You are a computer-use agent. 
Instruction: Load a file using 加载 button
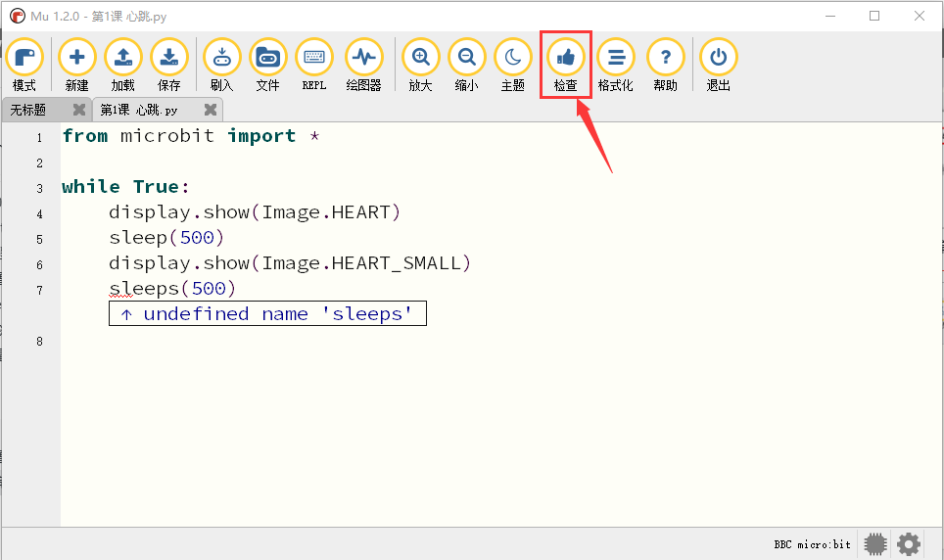coord(122,65)
